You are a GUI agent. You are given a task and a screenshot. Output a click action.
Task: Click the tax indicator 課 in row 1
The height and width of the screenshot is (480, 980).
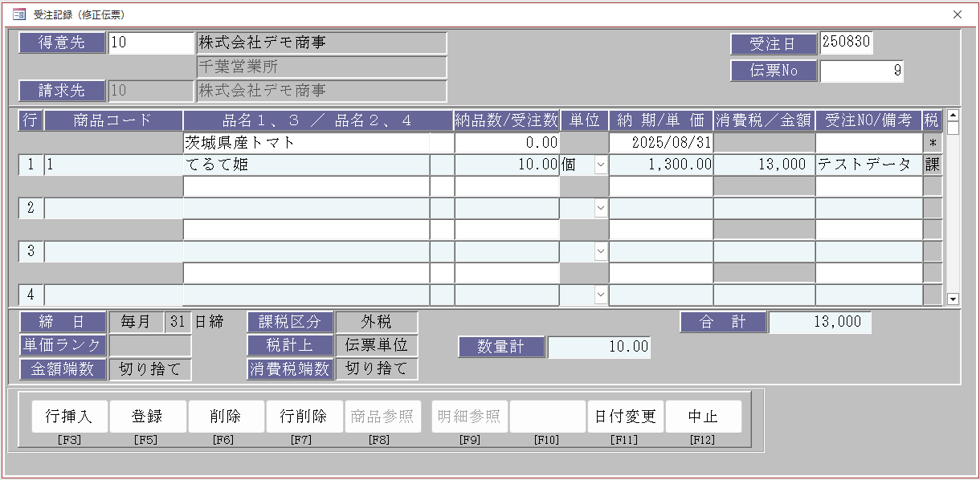click(933, 165)
